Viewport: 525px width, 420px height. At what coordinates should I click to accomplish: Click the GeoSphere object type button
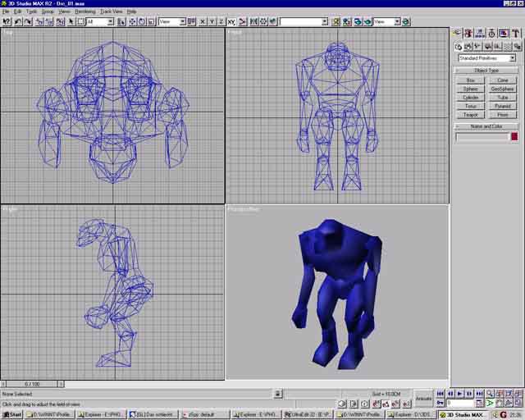pos(502,89)
